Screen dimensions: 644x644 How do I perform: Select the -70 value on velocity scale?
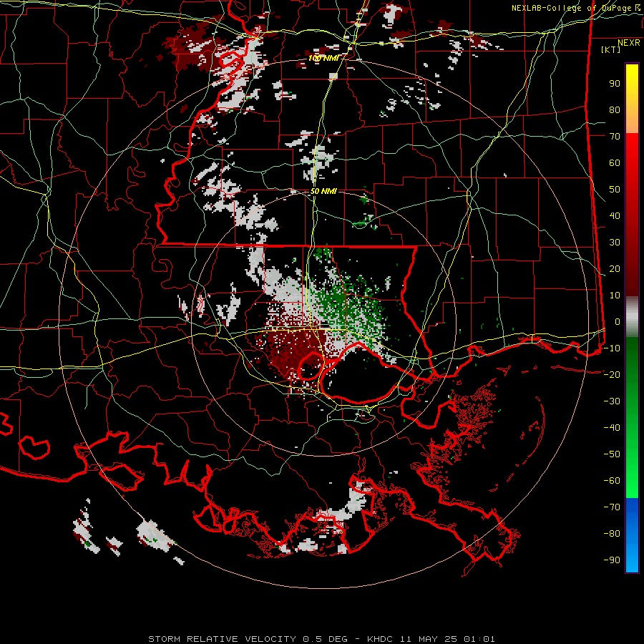click(x=612, y=507)
